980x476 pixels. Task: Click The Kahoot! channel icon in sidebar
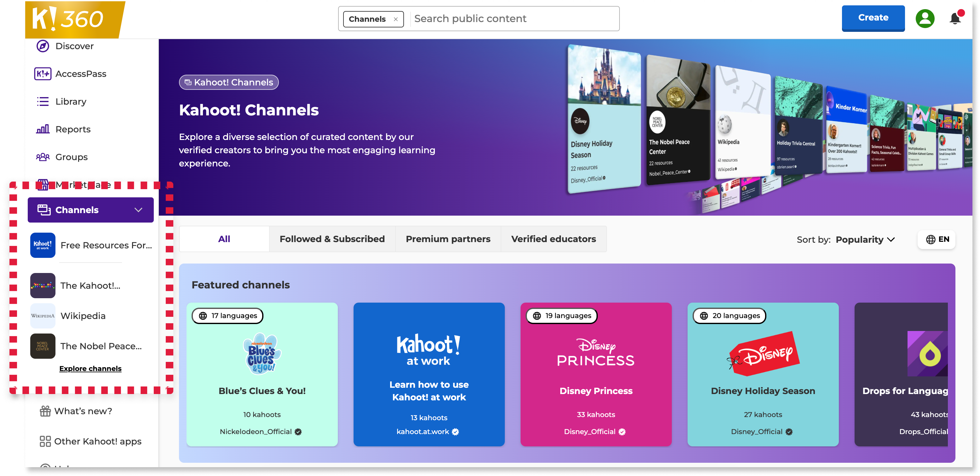click(x=43, y=285)
